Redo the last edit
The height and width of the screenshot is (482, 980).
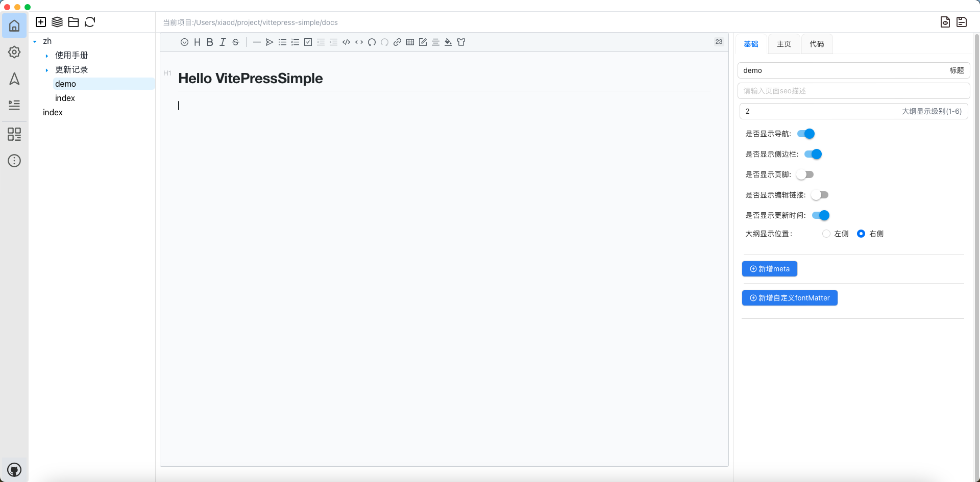(x=384, y=42)
